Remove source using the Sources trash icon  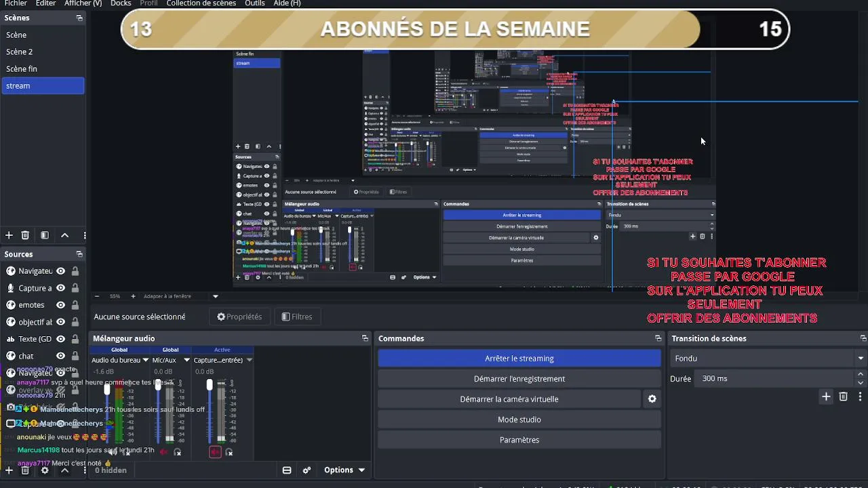[25, 470]
